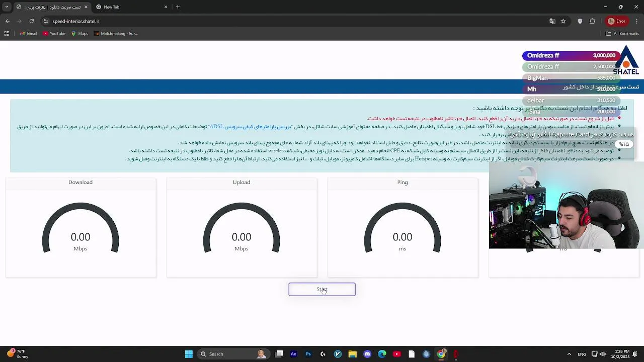Click the Upload gauge
The image size is (644, 362).
(x=242, y=228)
